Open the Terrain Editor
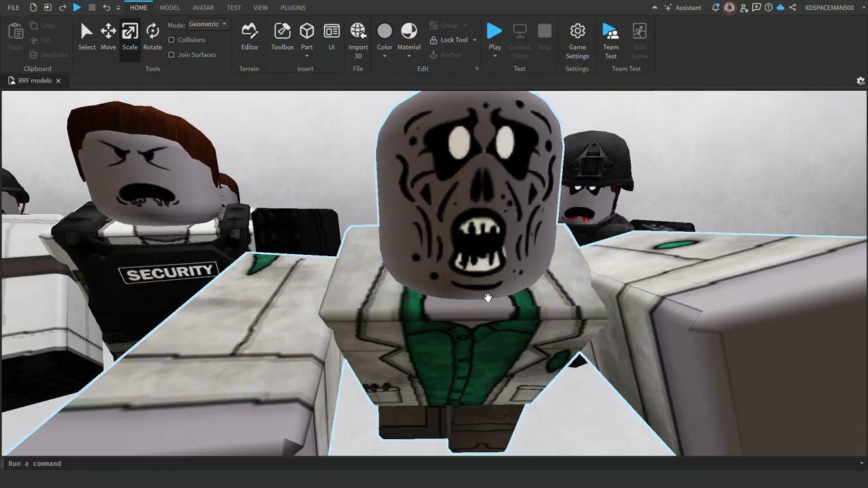 click(250, 37)
